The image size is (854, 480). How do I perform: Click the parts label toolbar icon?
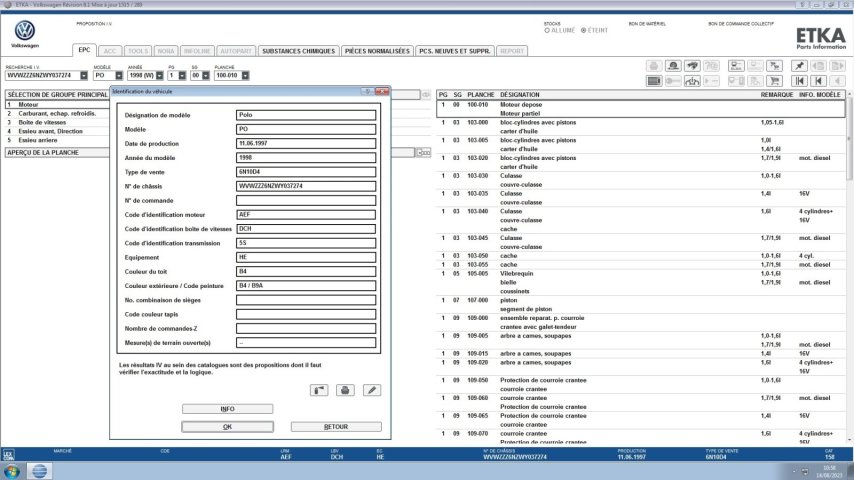point(736,66)
